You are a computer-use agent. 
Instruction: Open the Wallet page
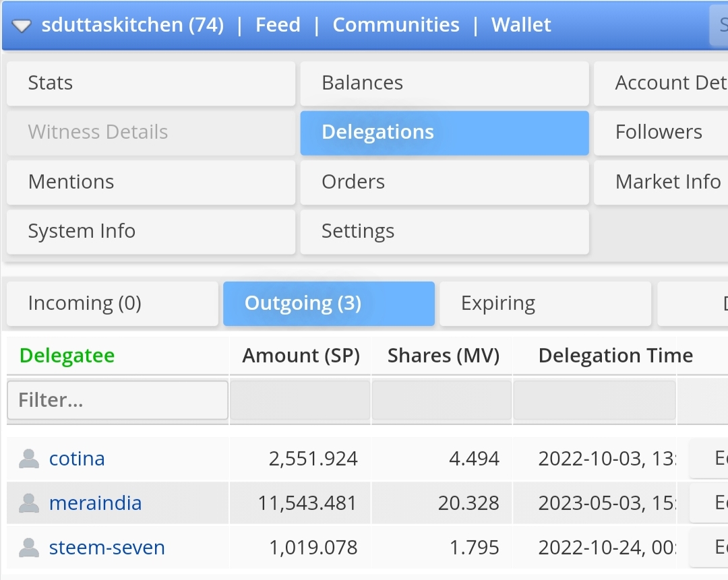pos(521,26)
